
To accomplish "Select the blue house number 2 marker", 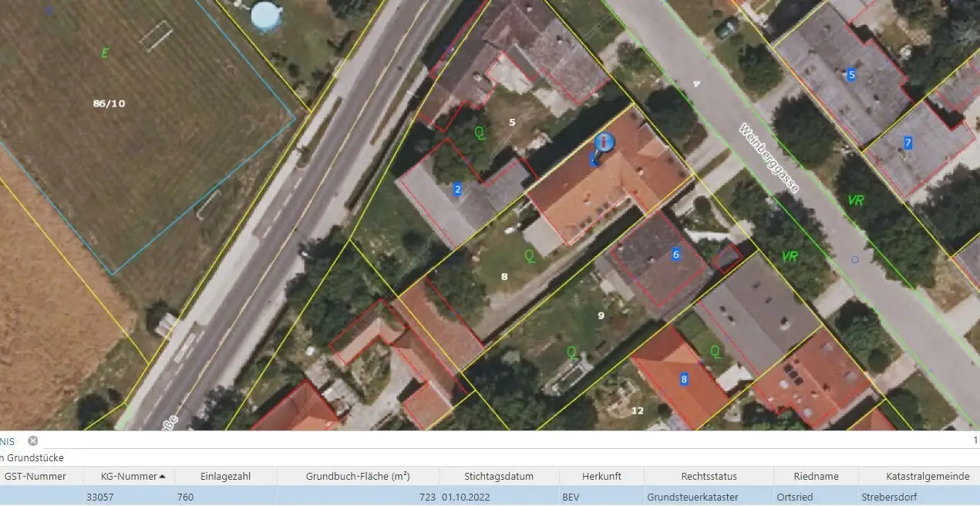I will (457, 190).
